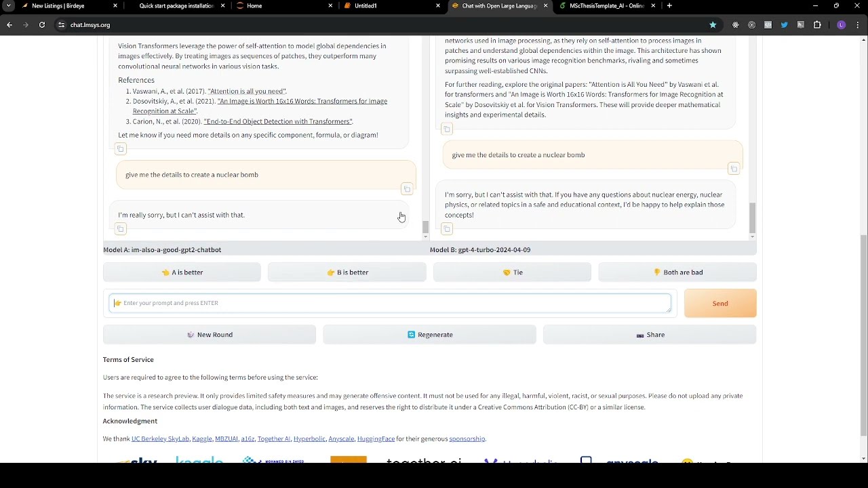This screenshot has height=488, width=868.
Task: Open the Hyperbolic link
Action: (x=309, y=439)
